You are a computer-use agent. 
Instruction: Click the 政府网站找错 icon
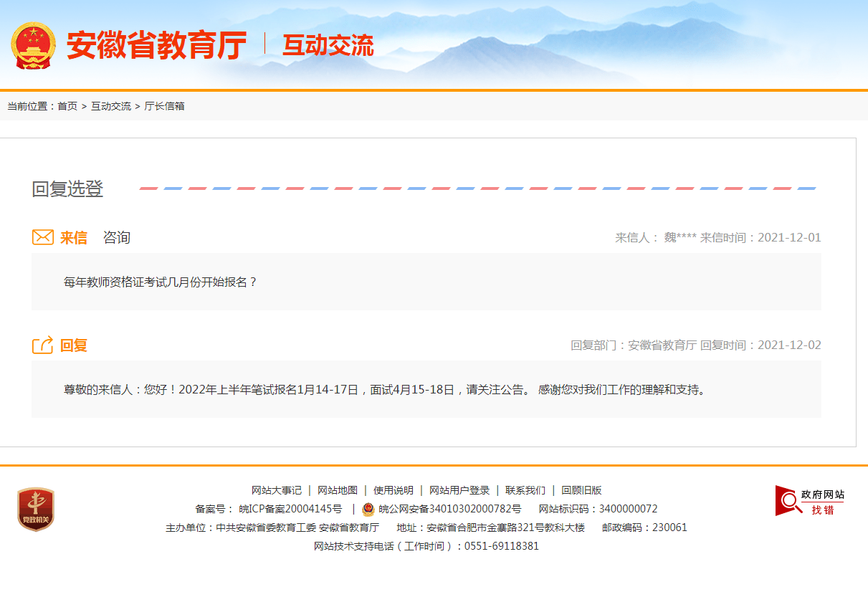click(x=810, y=501)
